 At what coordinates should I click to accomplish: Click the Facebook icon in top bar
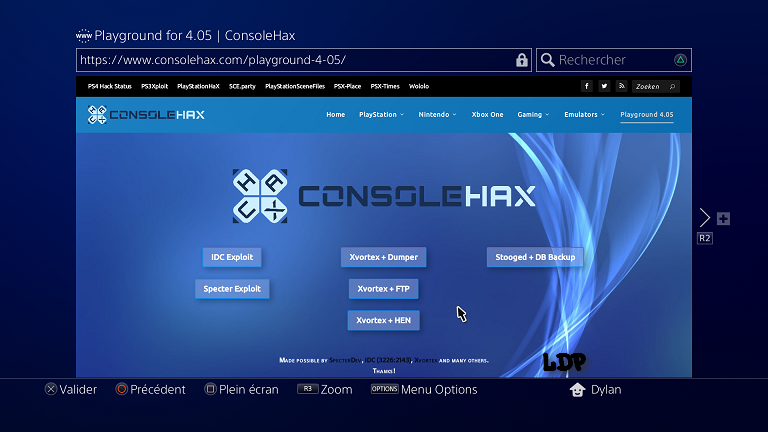(x=586, y=86)
